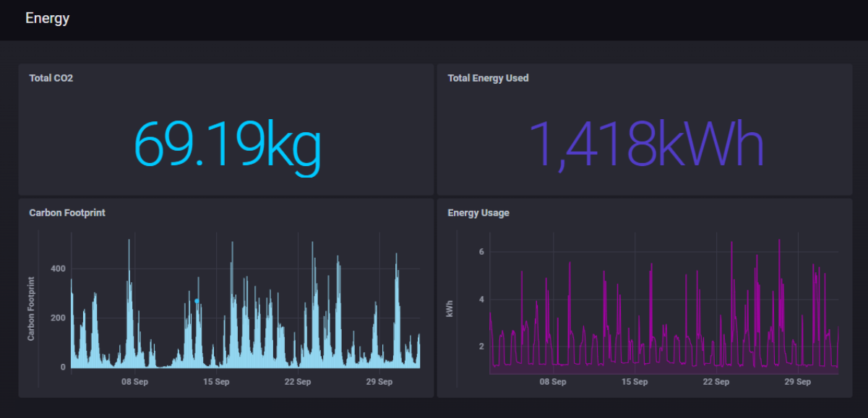Click the 6 y-axis value on Energy Usage chart
Viewport: 868px width, 418px height.
pos(481,252)
